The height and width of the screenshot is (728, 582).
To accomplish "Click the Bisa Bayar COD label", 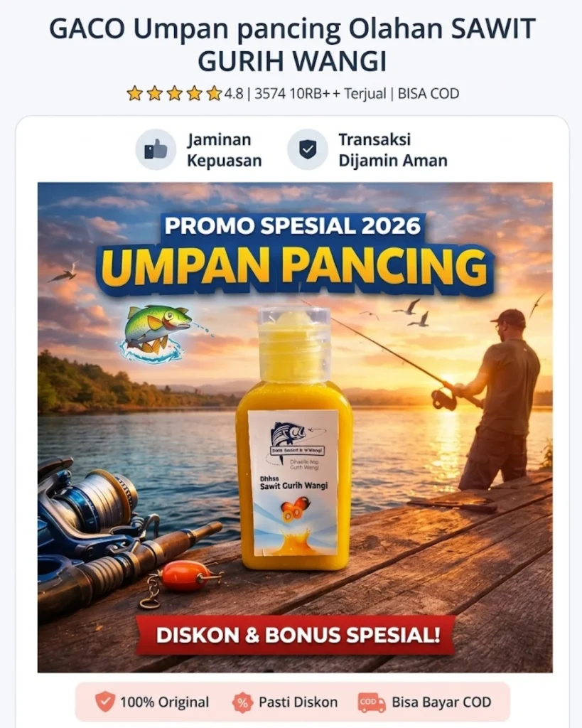I will [x=441, y=702].
